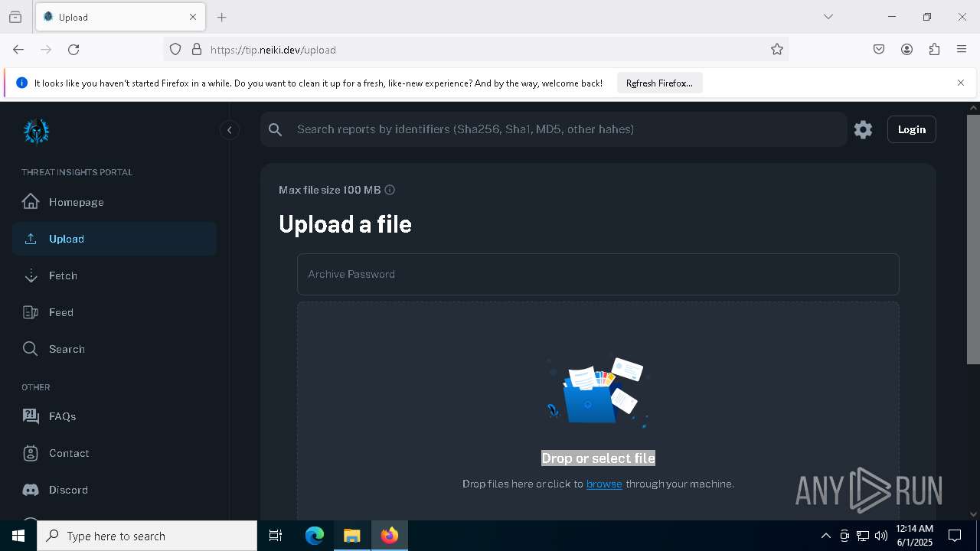Select the Upload browser tab

120,17
